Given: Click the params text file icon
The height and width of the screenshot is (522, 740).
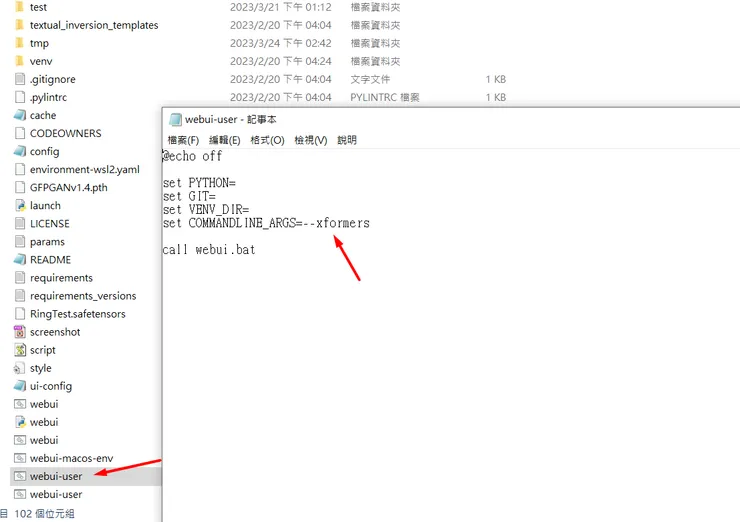Looking at the screenshot, I should tap(20, 241).
